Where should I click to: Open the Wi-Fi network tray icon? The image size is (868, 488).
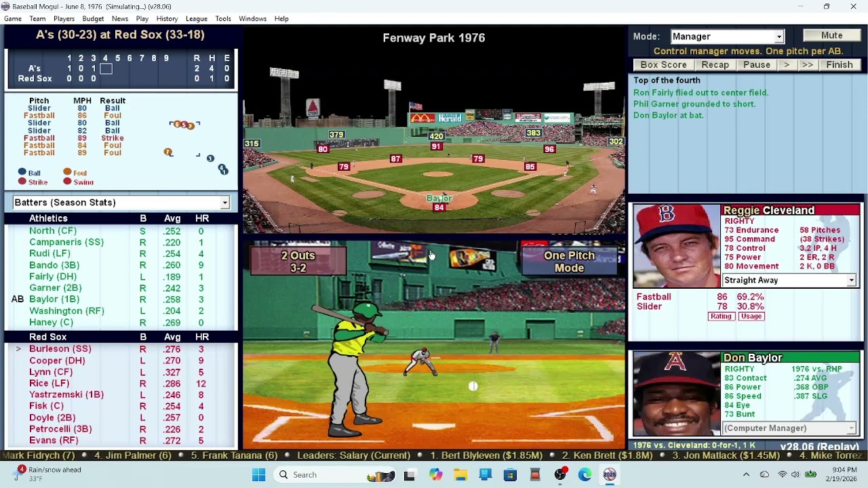782,474
